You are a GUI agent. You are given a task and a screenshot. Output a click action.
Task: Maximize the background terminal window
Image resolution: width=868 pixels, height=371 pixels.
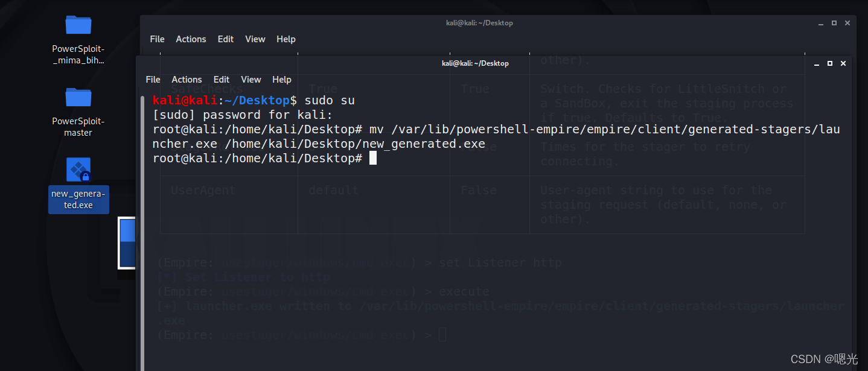pos(834,23)
